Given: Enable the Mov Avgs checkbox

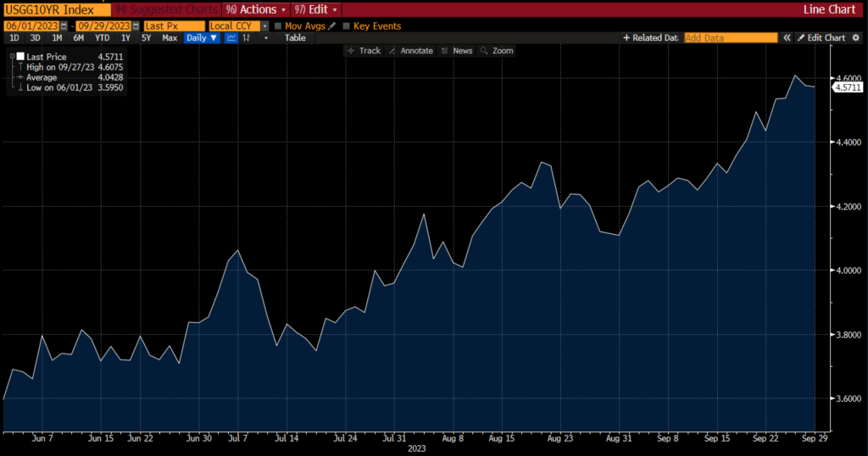Looking at the screenshot, I should click(278, 26).
